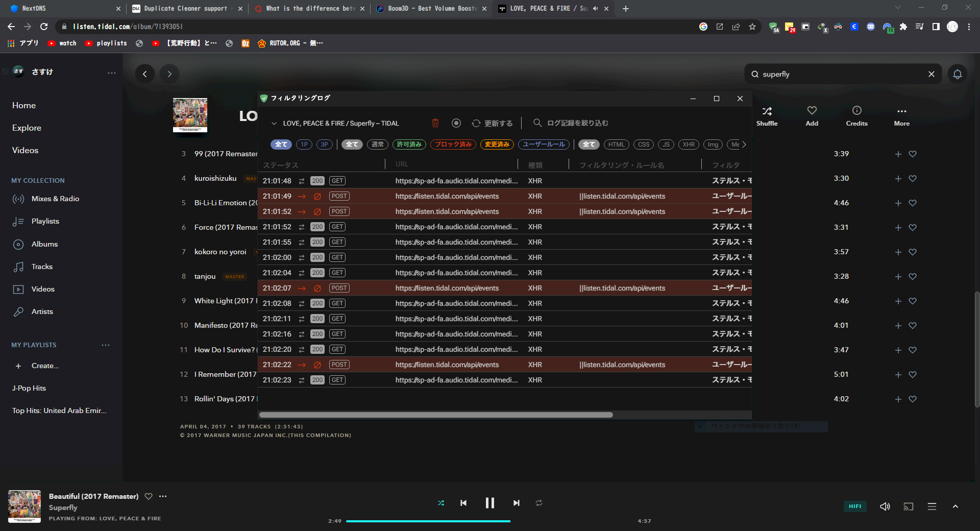The image size is (980, 531).
Task: Toggle the 通常 filter chip
Action: 378,144
